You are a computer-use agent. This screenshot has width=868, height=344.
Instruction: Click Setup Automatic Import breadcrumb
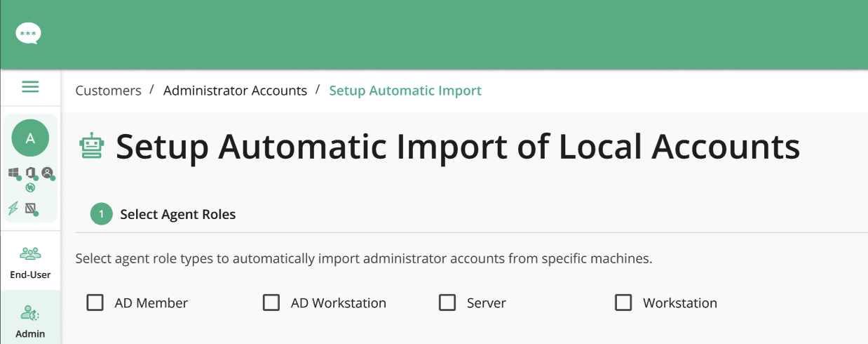tap(405, 91)
